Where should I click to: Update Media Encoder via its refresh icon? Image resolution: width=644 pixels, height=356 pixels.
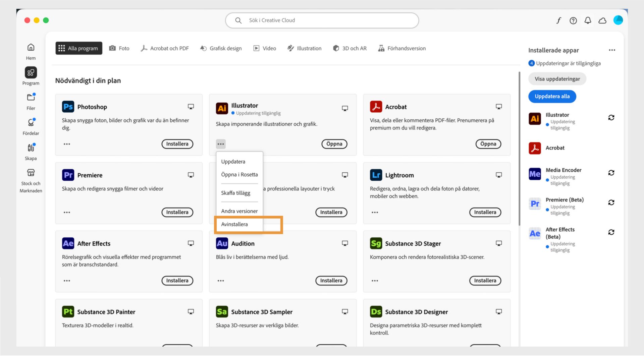tap(611, 173)
